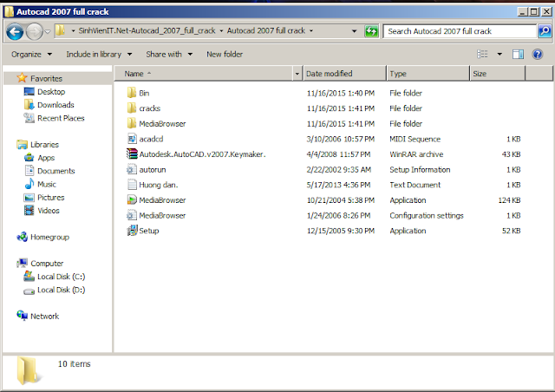The image size is (555, 392).
Task: Open Include in library menu
Action: pyautogui.click(x=99, y=54)
